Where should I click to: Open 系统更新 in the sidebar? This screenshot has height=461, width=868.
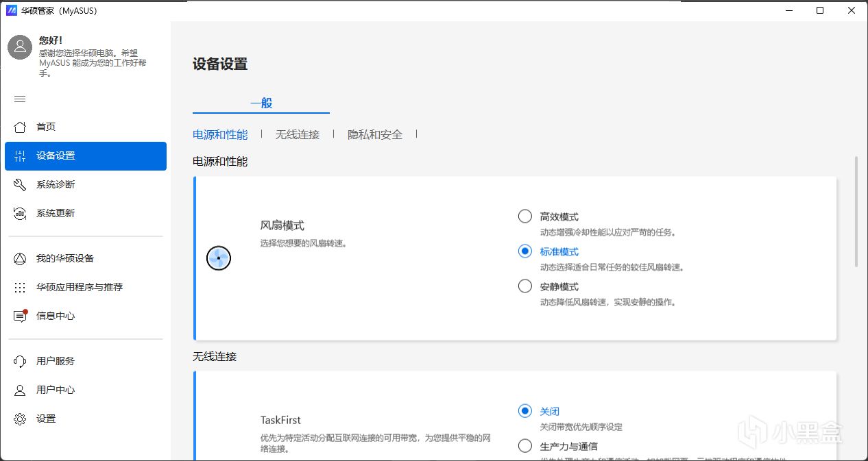click(86, 214)
